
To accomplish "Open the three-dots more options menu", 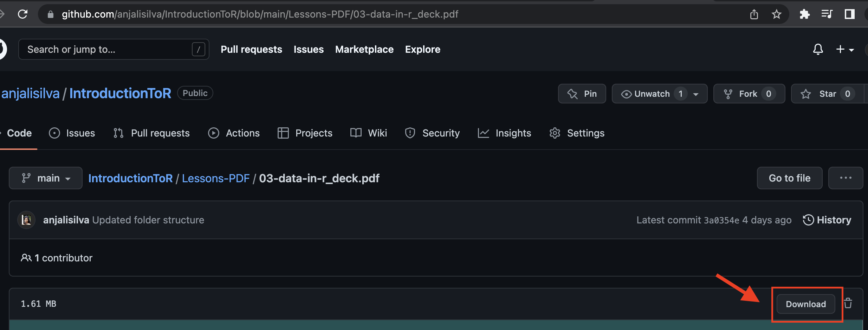I will pos(846,178).
